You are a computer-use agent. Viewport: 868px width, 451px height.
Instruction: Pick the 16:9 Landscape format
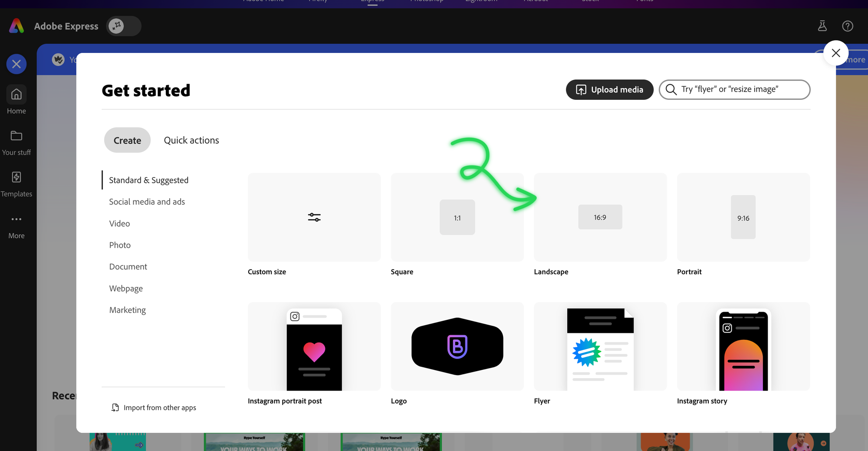pyautogui.click(x=600, y=217)
